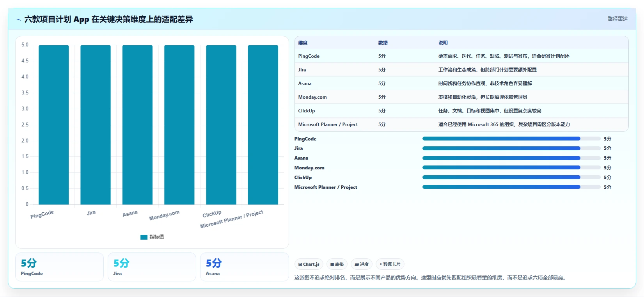
Task: Click the Asana bar in the chart
Action: point(137,125)
